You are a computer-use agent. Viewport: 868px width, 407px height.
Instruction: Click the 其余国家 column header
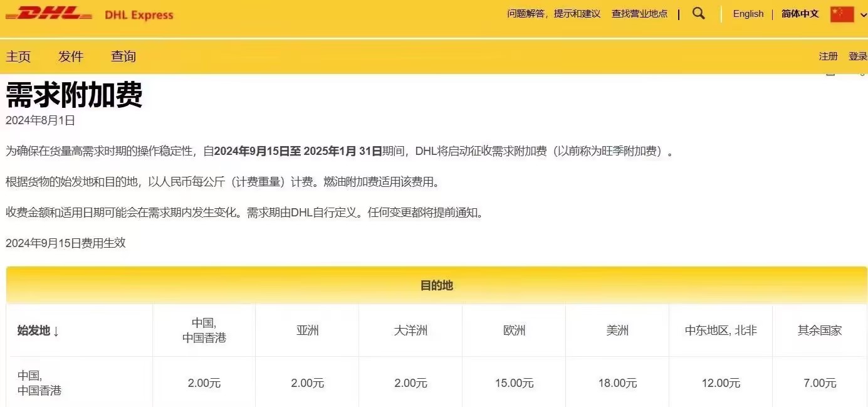pos(820,330)
